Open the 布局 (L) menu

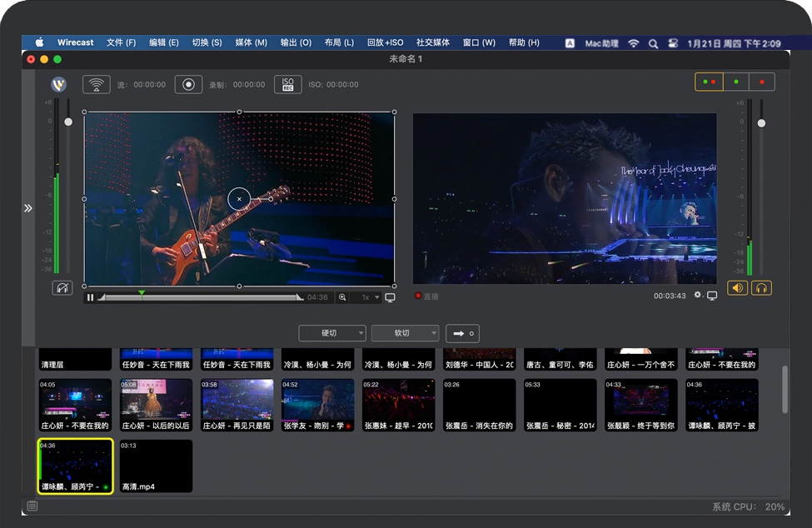pyautogui.click(x=339, y=42)
